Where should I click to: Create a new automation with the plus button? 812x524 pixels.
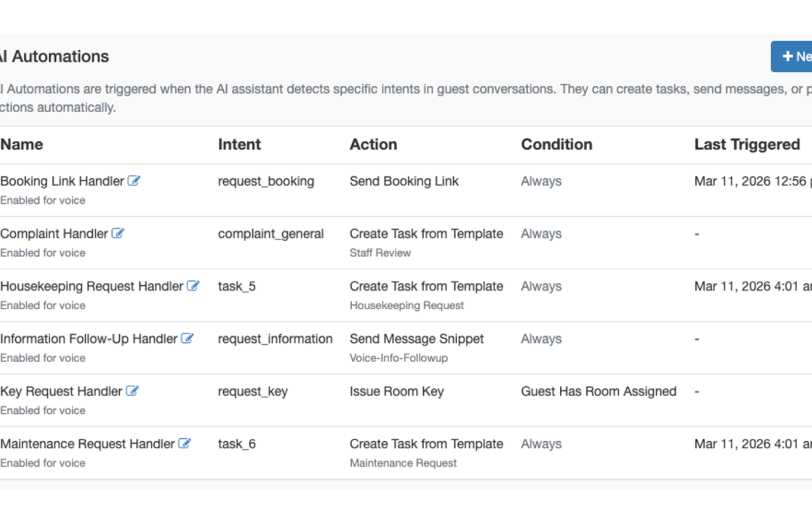click(792, 56)
